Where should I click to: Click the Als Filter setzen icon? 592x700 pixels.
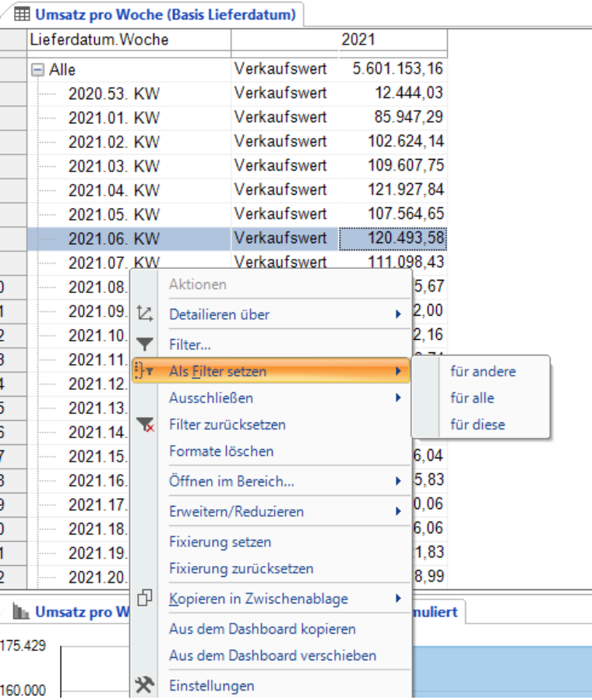pos(145,370)
